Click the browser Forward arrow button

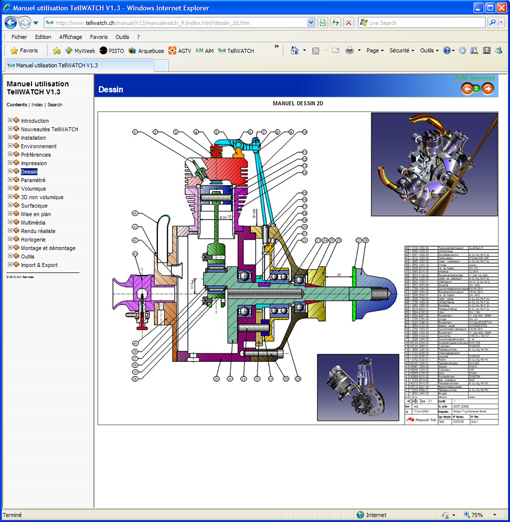pos(24,23)
